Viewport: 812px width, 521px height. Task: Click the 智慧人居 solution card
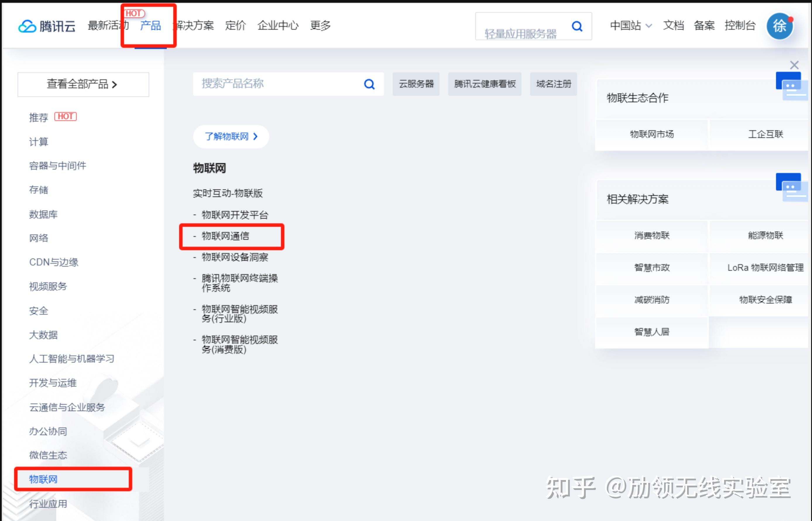pos(652,332)
